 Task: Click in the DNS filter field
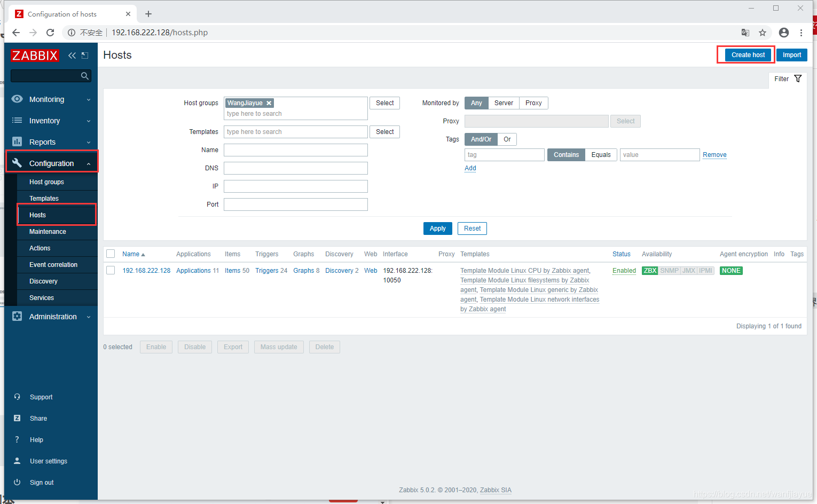(296, 168)
